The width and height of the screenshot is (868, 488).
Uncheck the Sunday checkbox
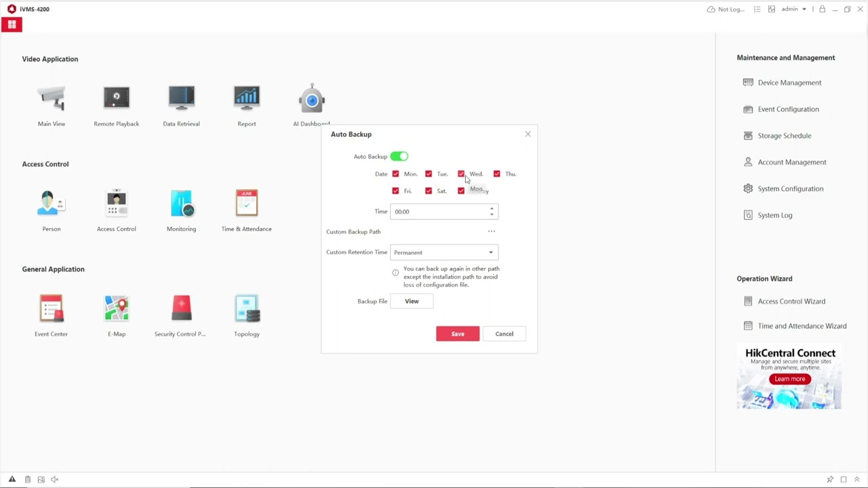[461, 191]
